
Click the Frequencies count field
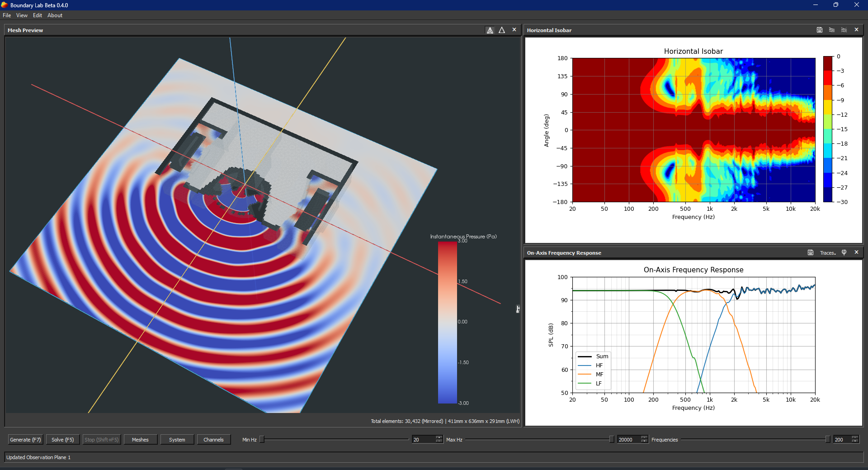[842, 440]
